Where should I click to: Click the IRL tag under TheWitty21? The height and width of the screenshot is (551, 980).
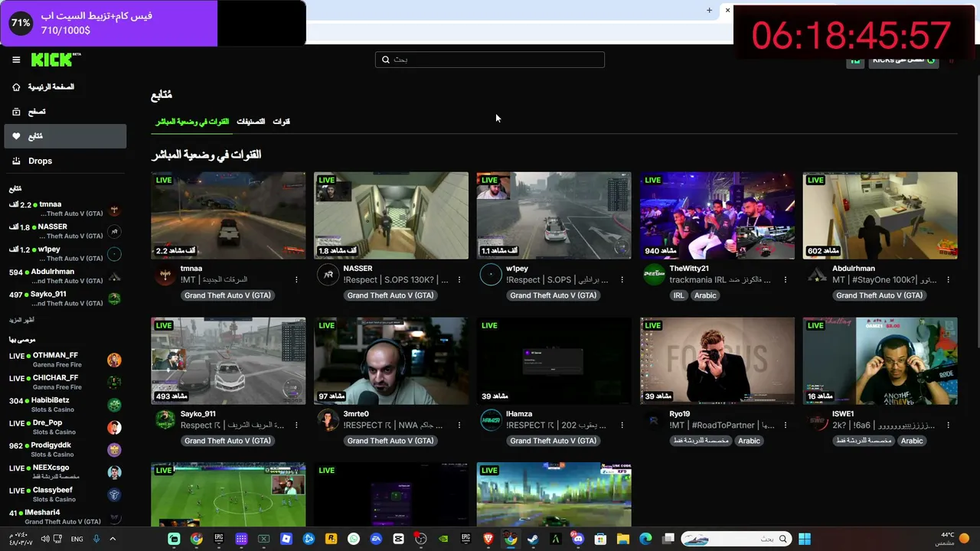(x=678, y=295)
